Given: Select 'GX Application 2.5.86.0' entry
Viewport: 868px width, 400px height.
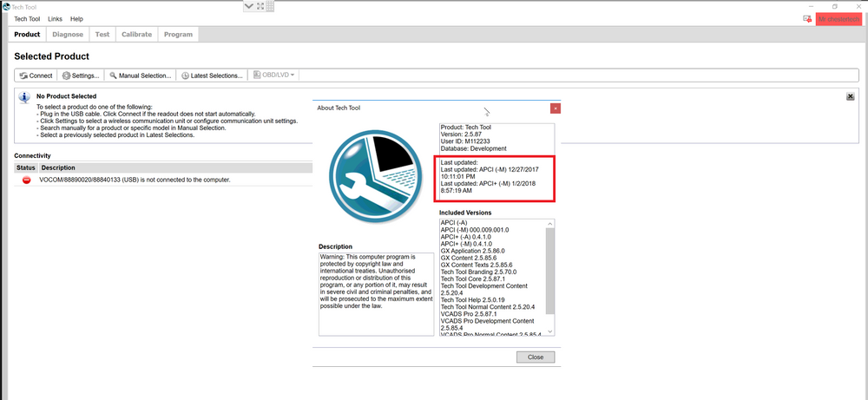Looking at the screenshot, I should (x=472, y=251).
